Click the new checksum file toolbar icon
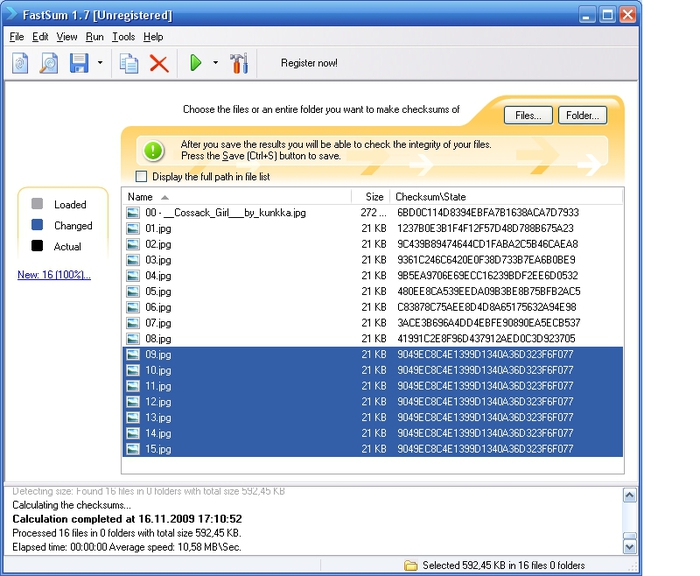The image size is (700, 576). (x=20, y=63)
